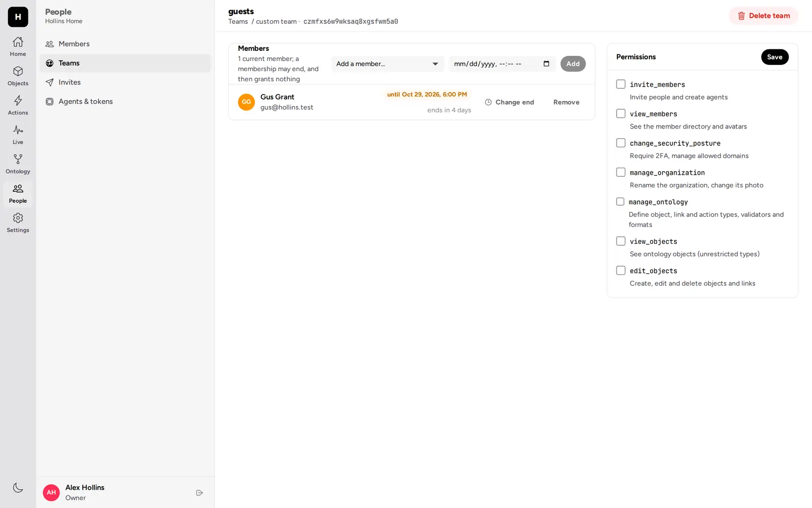Remove Gus Grant from the team
The width and height of the screenshot is (812, 508).
pyautogui.click(x=566, y=102)
